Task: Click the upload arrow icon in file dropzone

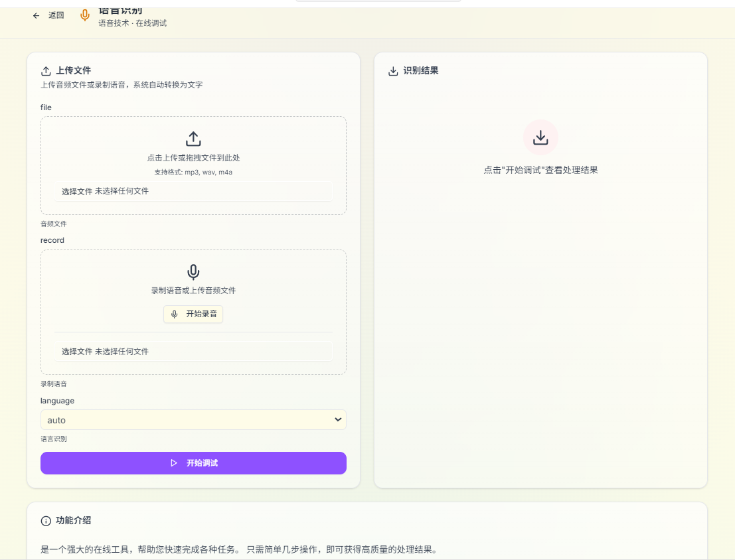Action: pyautogui.click(x=193, y=139)
